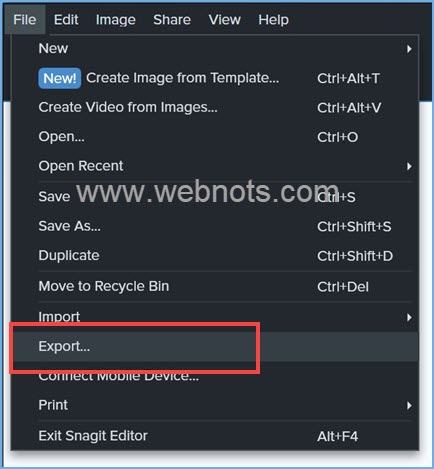The height and width of the screenshot is (469, 434).
Task: Select Duplicate in the File menu
Action: tap(215, 256)
